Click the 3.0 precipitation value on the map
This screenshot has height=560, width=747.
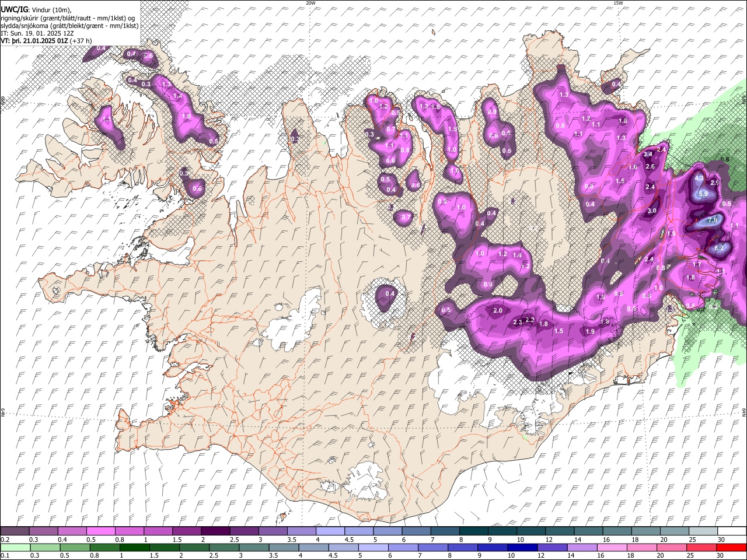[652, 211]
